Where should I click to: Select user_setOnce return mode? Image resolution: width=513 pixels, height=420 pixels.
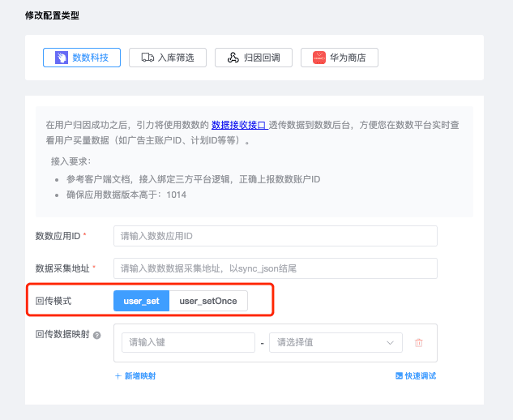point(208,301)
